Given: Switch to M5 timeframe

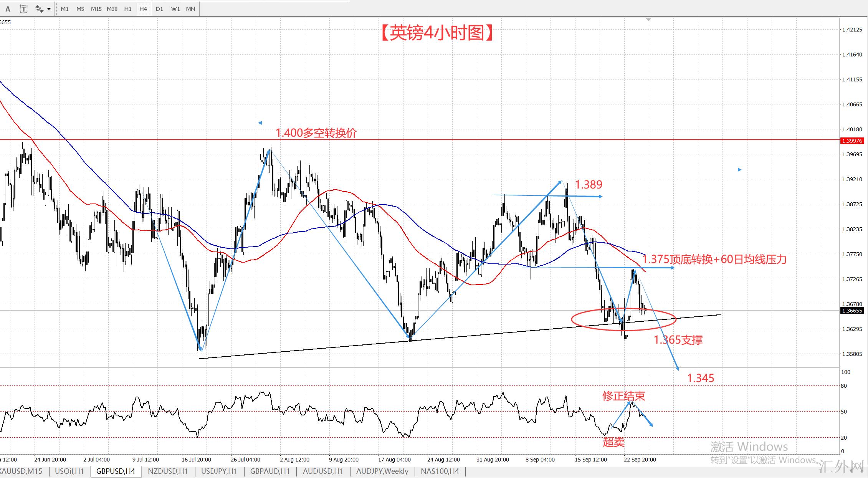Looking at the screenshot, I should click(x=80, y=9).
